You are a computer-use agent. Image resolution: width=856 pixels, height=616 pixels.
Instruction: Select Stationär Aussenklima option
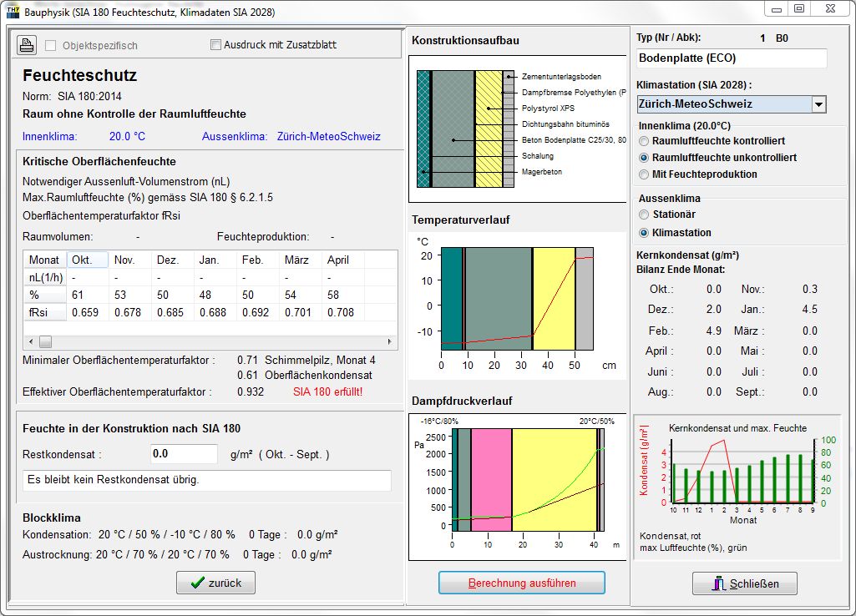click(644, 215)
